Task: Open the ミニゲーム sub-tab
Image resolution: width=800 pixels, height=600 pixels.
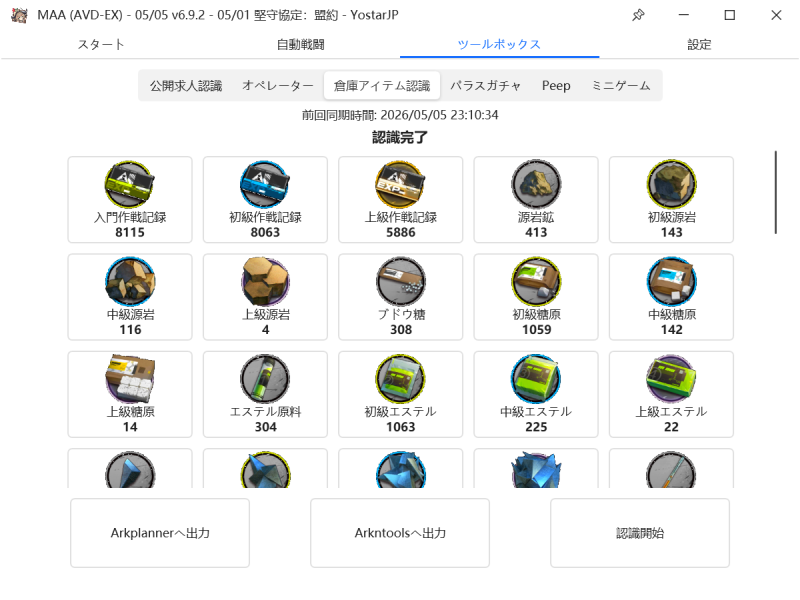Action: (620, 85)
